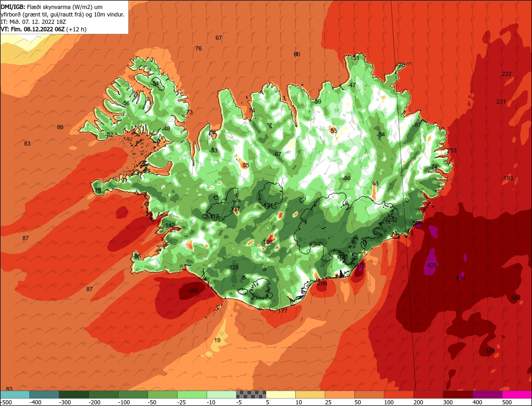Click the value '475' off the southeast coast
The height and width of the screenshot is (406, 532).
pos(361,265)
